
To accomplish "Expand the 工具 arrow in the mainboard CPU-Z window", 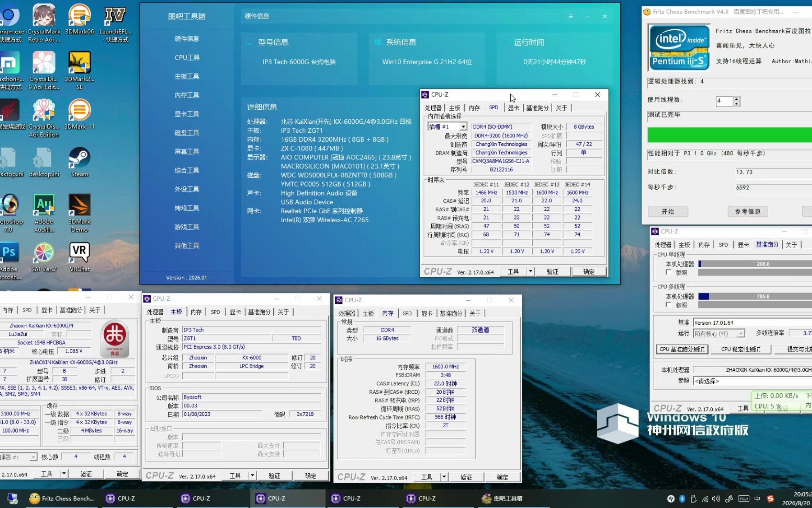I will pyautogui.click(x=253, y=475).
